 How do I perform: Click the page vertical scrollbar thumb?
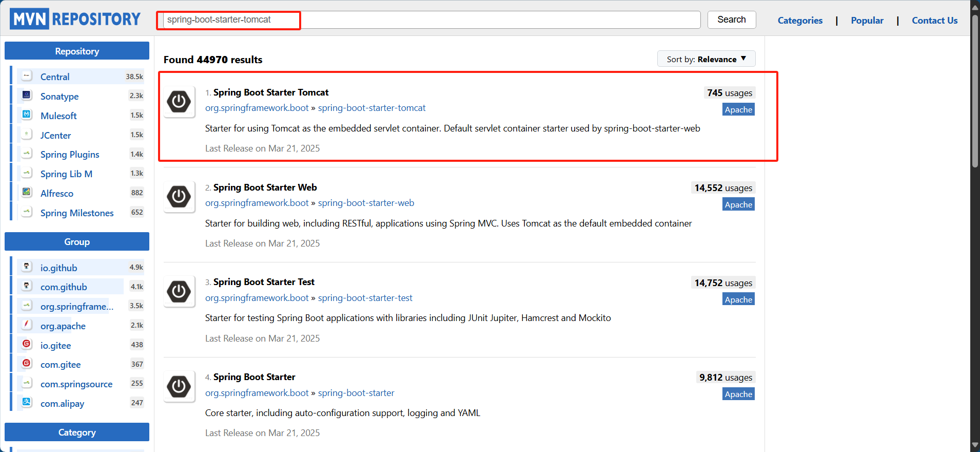(975, 90)
